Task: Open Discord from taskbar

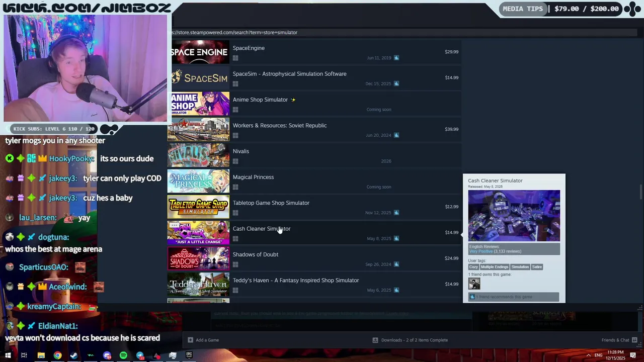Action: click(x=107, y=355)
